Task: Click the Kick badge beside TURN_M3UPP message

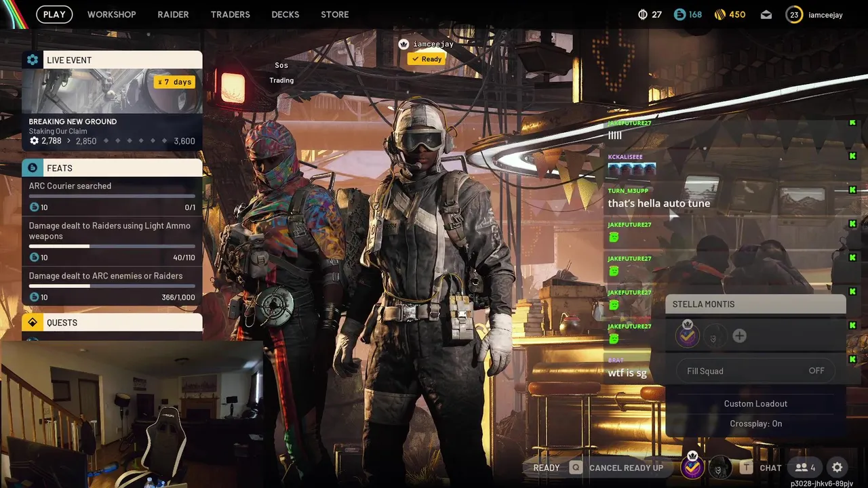Action: [852, 190]
